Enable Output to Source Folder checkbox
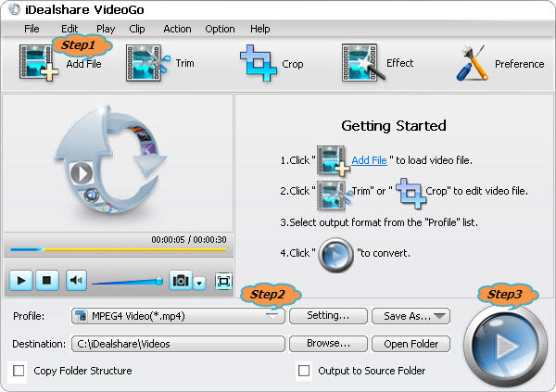 pyautogui.click(x=304, y=371)
